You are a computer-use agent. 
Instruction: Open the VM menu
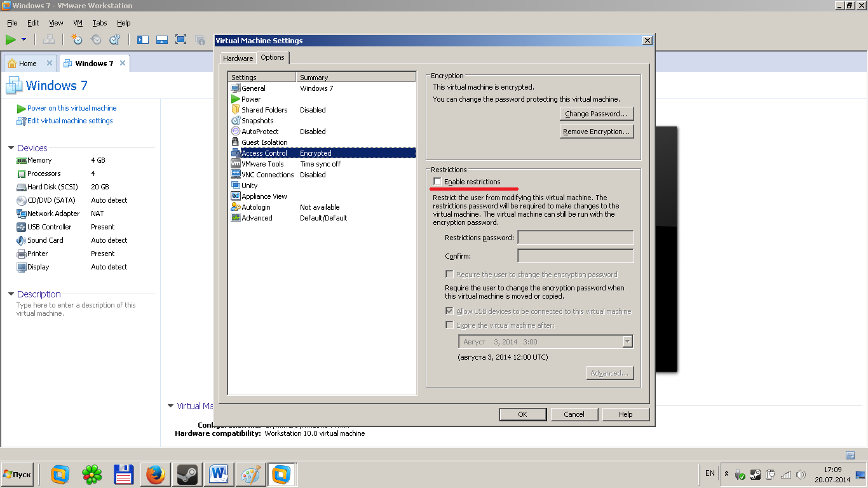click(78, 23)
